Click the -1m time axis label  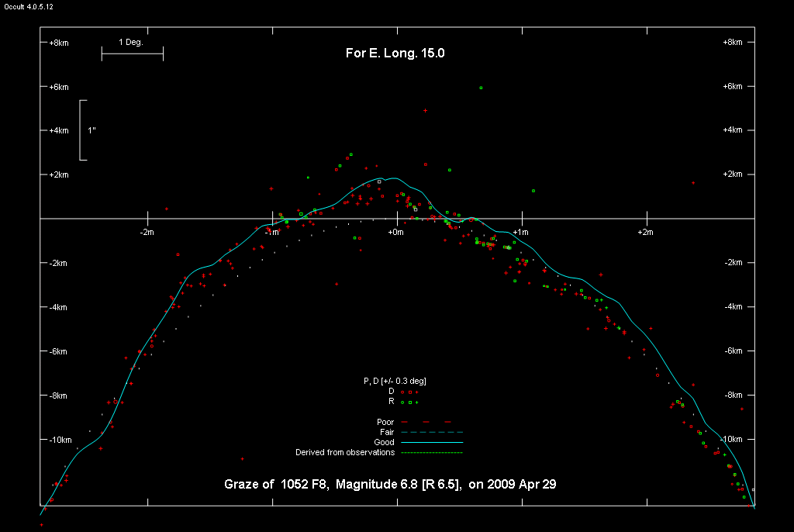point(272,233)
